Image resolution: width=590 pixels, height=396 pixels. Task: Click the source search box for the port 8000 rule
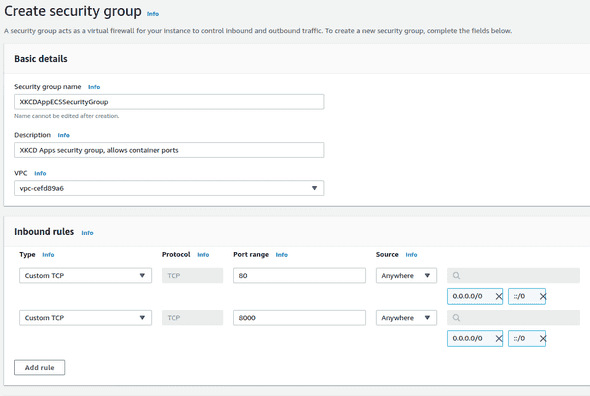pyautogui.click(x=513, y=318)
